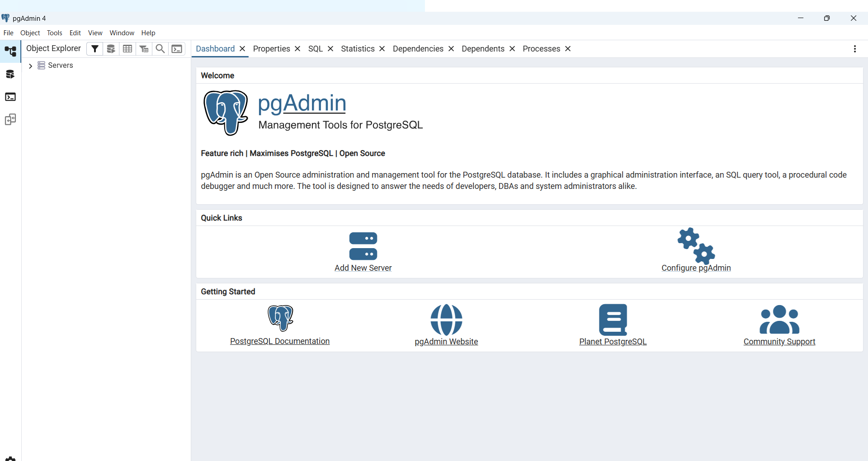Click the Object Explorer filter funnel icon

pyautogui.click(x=94, y=49)
